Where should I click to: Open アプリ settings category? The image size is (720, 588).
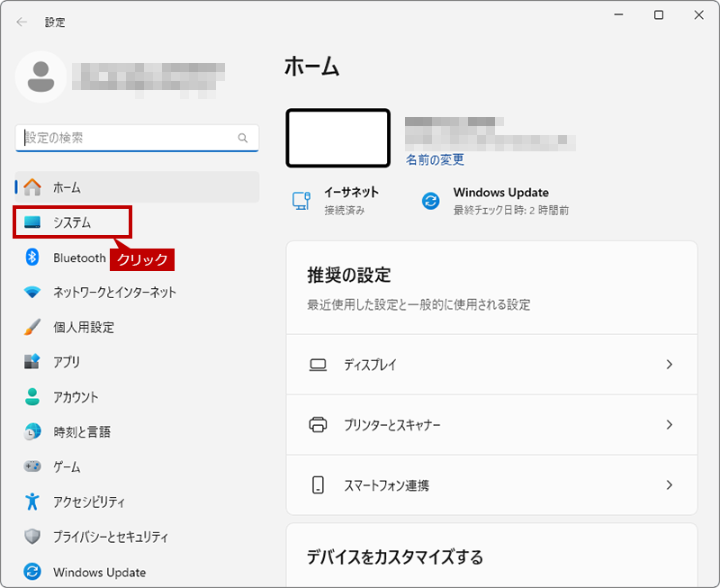coord(138,362)
